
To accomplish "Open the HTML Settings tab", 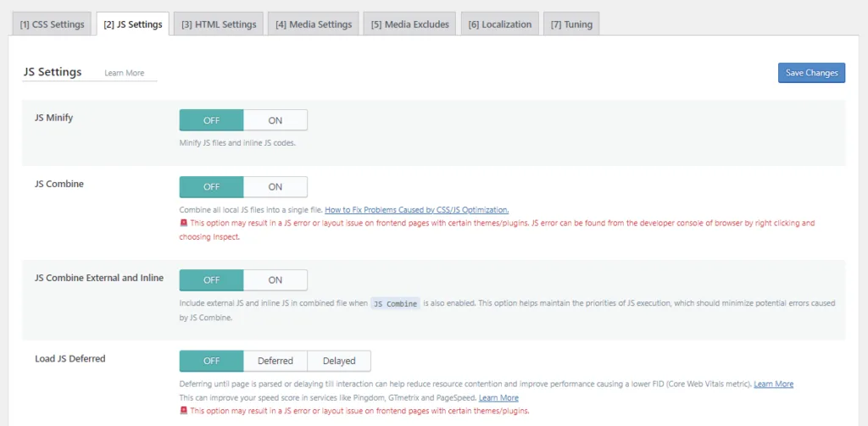I will point(219,25).
